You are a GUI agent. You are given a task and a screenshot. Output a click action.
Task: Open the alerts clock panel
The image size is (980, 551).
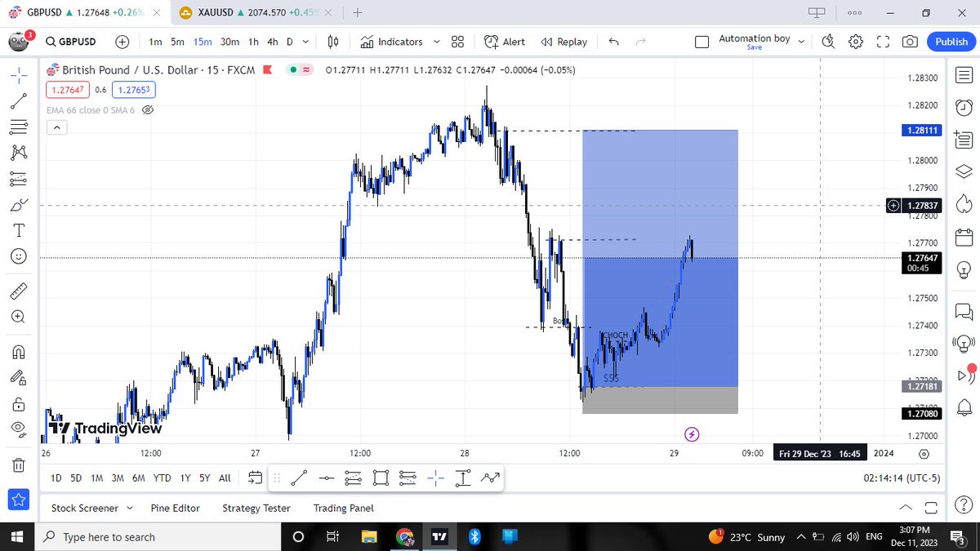pyautogui.click(x=964, y=107)
